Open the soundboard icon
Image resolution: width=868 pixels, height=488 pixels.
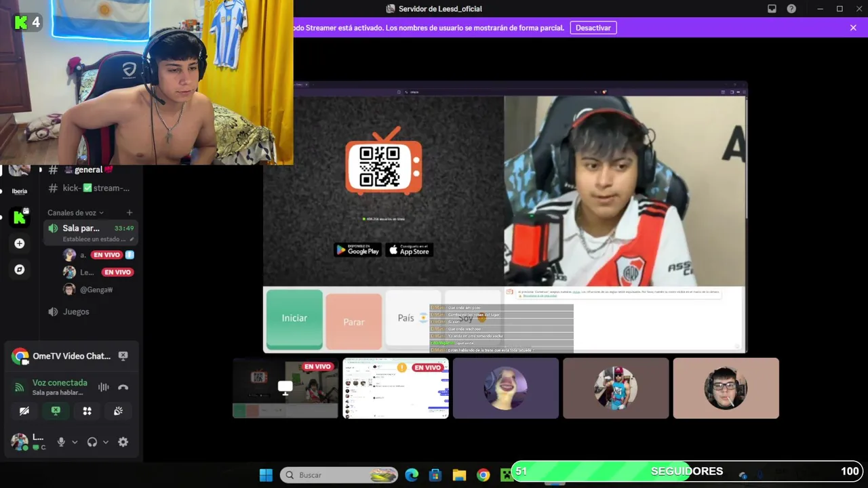click(118, 411)
